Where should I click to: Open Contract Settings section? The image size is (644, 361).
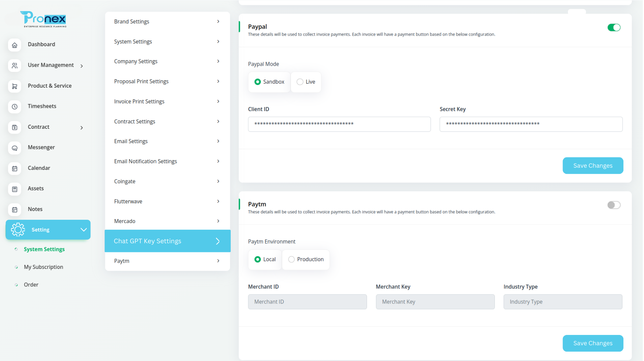[x=168, y=121]
